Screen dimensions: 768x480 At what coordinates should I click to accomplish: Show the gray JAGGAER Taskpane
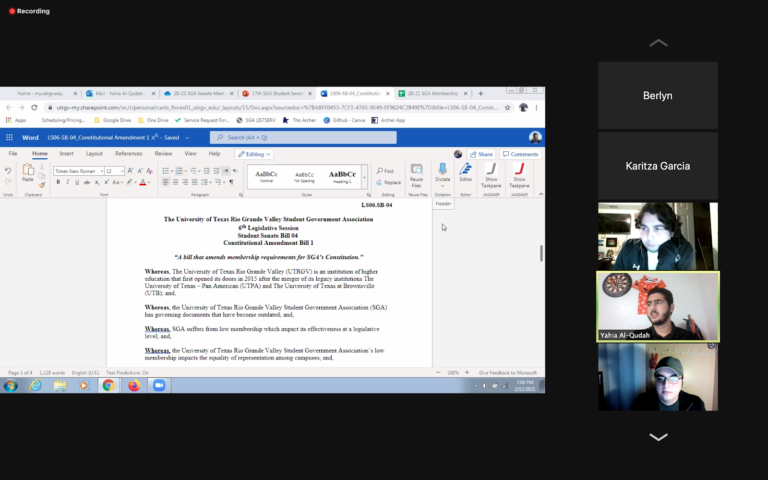pos(491,176)
